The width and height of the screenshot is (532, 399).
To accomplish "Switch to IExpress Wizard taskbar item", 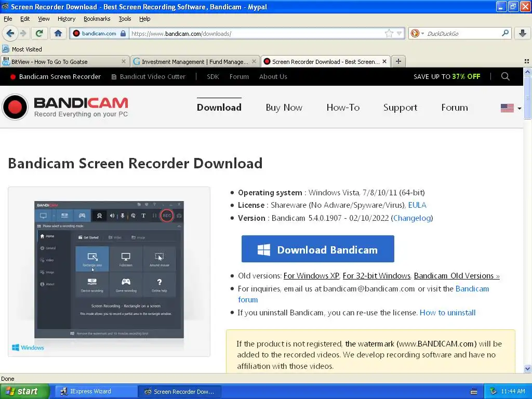I will point(96,391).
